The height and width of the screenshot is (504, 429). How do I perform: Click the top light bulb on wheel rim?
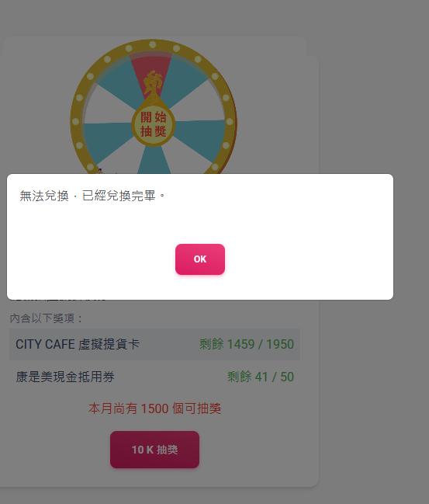153,44
